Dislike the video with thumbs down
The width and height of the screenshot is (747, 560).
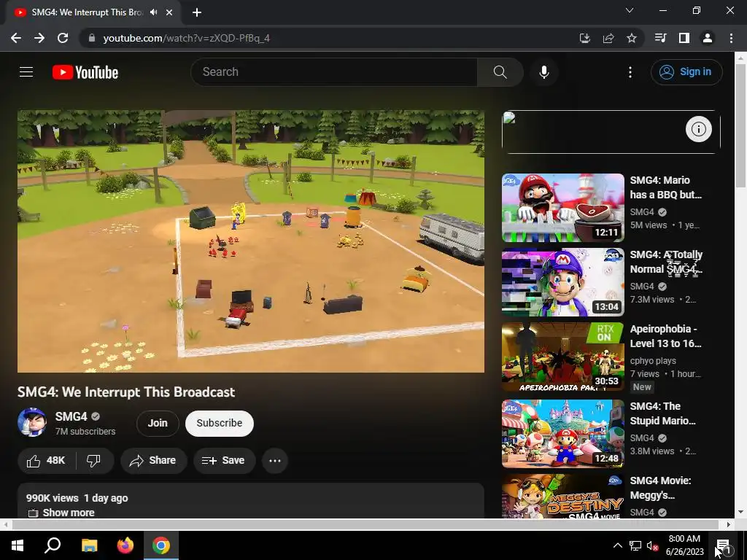click(x=94, y=461)
